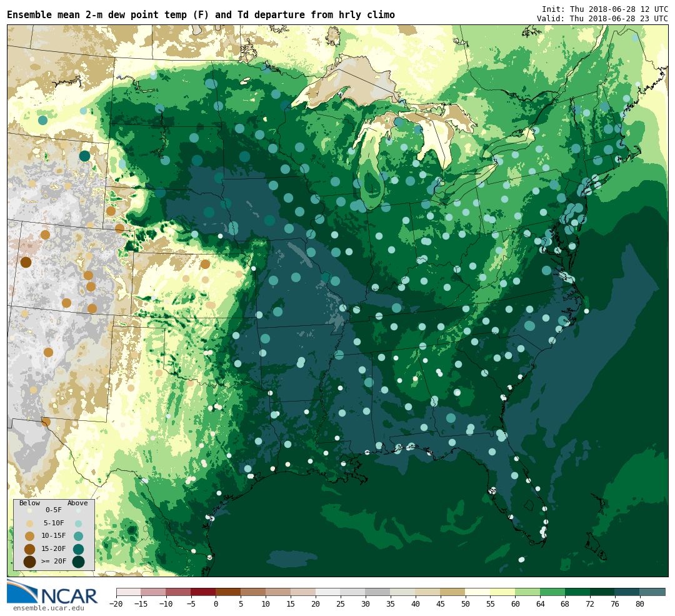Click the '80' colorbar tick label

tap(641, 604)
